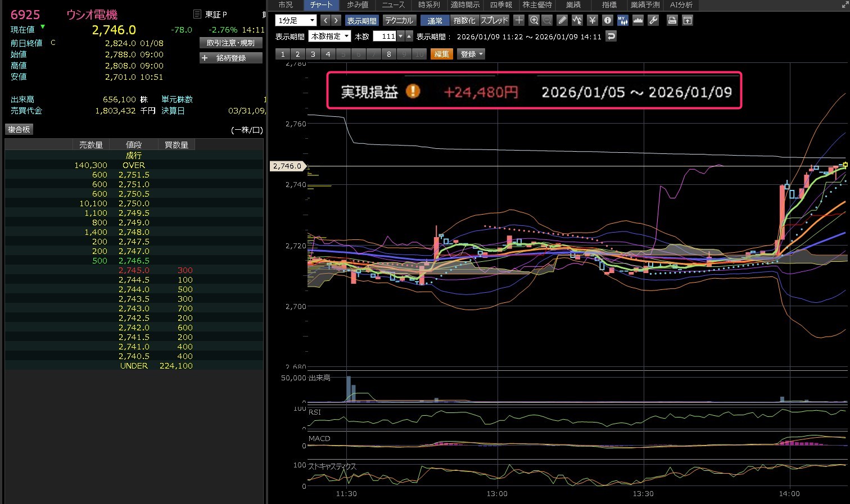Expand the 登録 dropdown button
Image resolution: width=850 pixels, height=504 pixels.
point(471,54)
